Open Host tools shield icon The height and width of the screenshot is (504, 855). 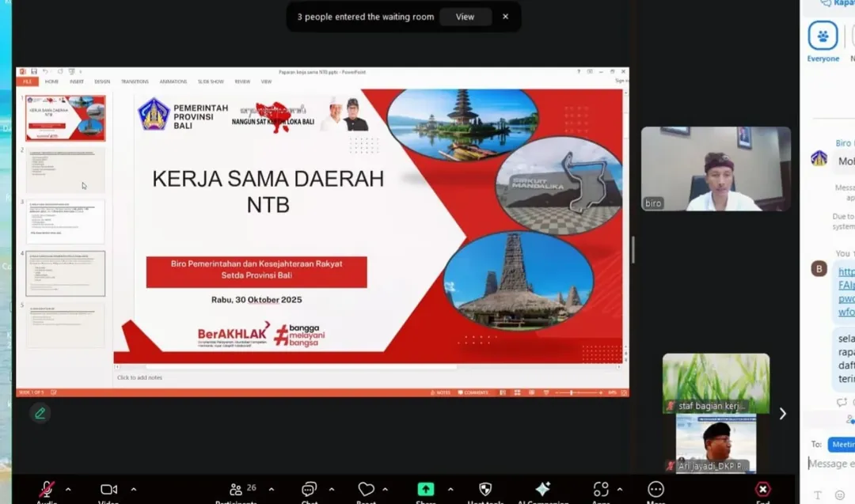[x=485, y=490]
